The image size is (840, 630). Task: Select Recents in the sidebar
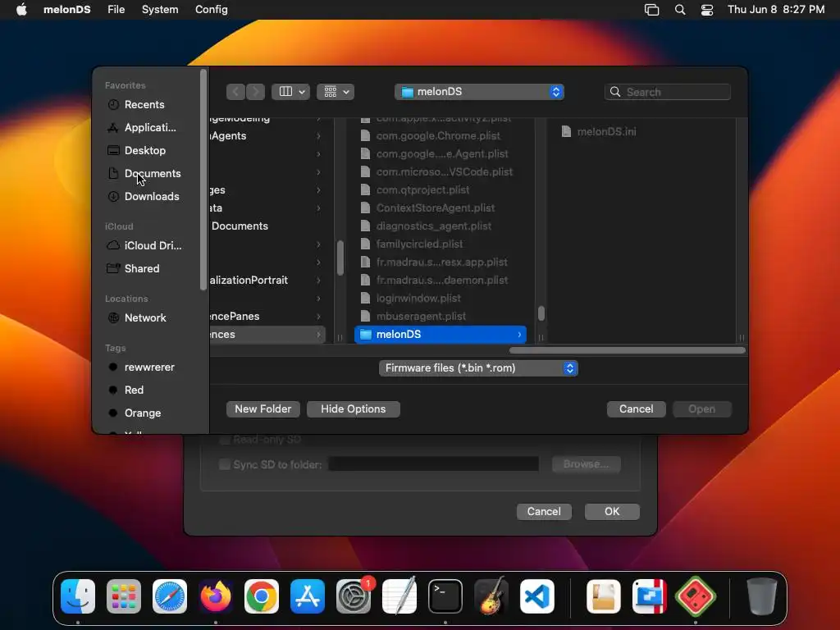pyautogui.click(x=144, y=104)
